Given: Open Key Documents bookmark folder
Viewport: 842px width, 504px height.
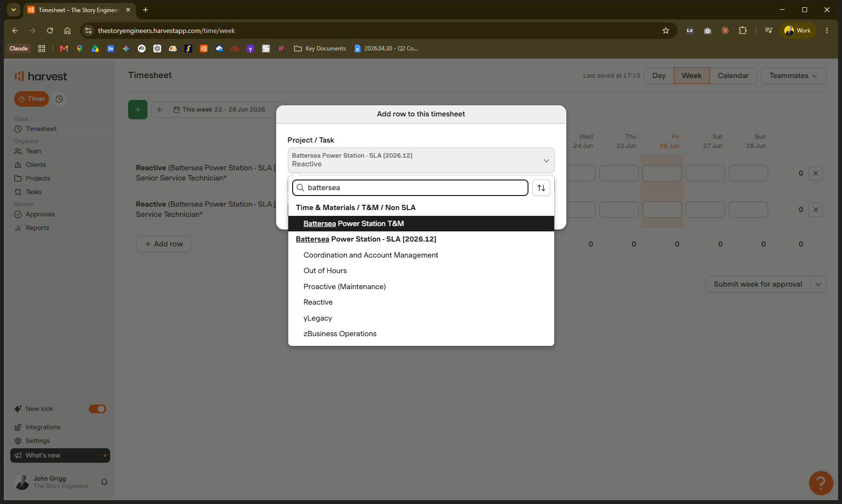Looking at the screenshot, I should pyautogui.click(x=320, y=49).
